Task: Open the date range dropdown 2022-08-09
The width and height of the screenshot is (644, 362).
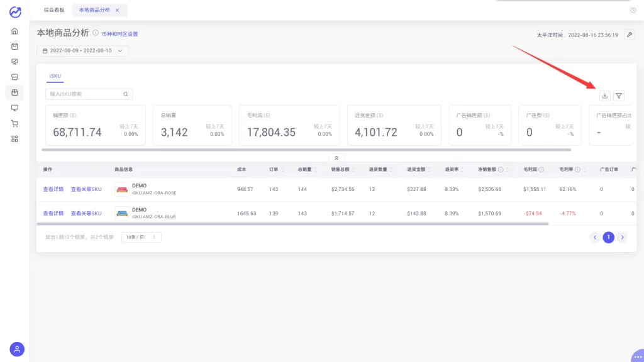Action: 82,51
